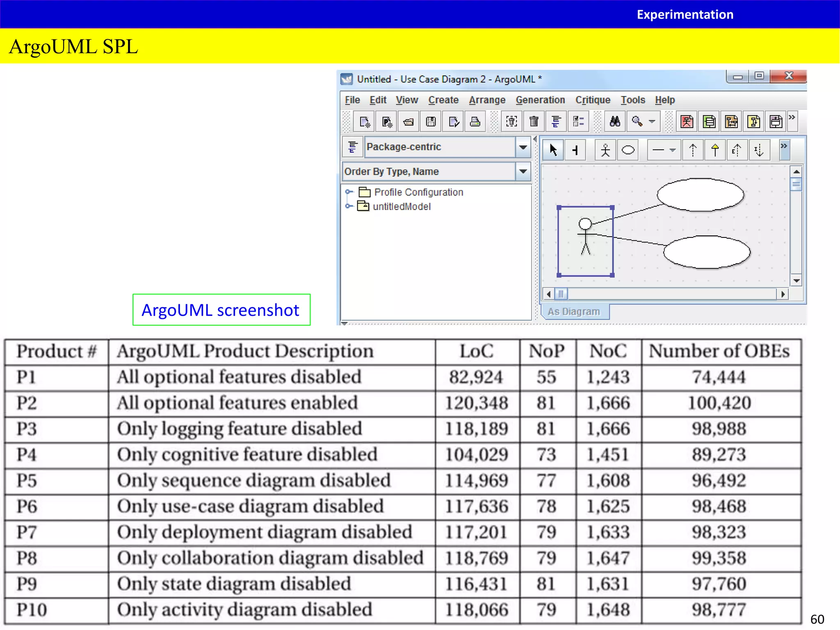Click the upper use case ellipse
The image size is (840, 630).
tap(700, 195)
